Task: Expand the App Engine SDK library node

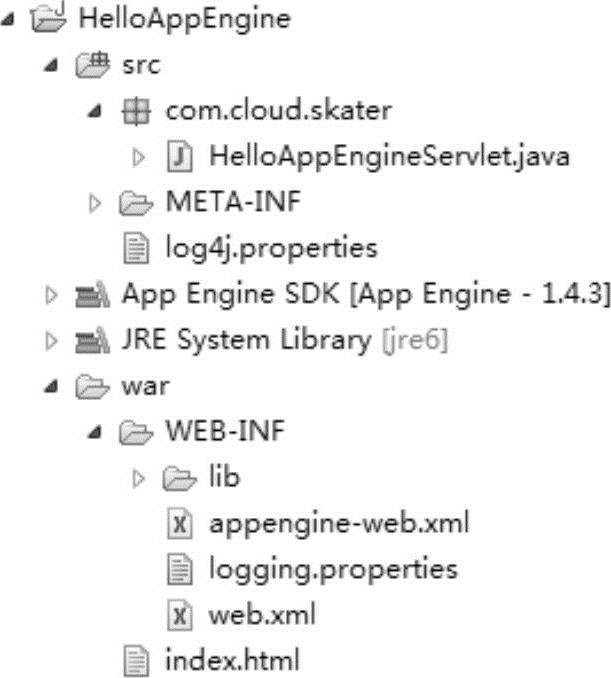Action: coord(51,294)
